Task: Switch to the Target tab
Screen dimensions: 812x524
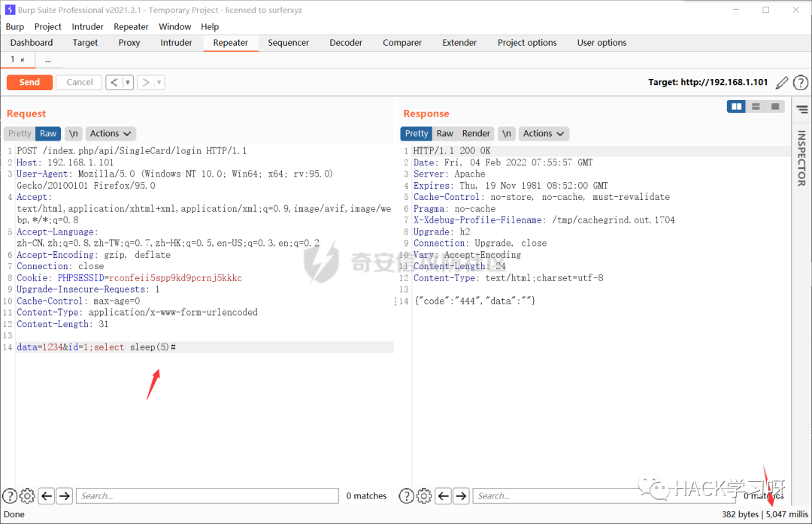Action: pyautogui.click(x=85, y=42)
